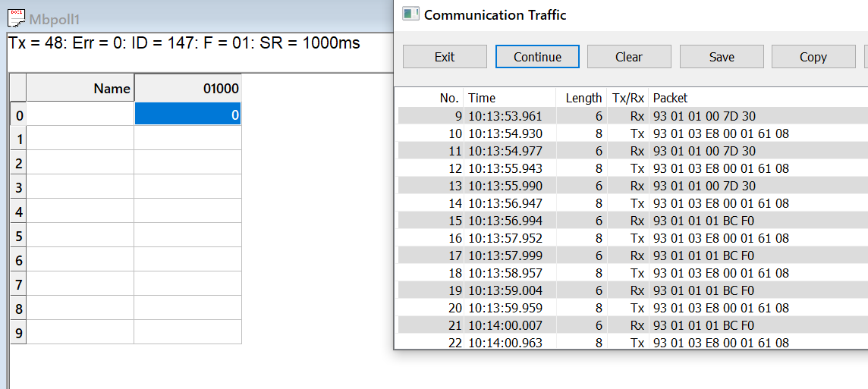
Task: Click the Save button
Action: [x=721, y=57]
